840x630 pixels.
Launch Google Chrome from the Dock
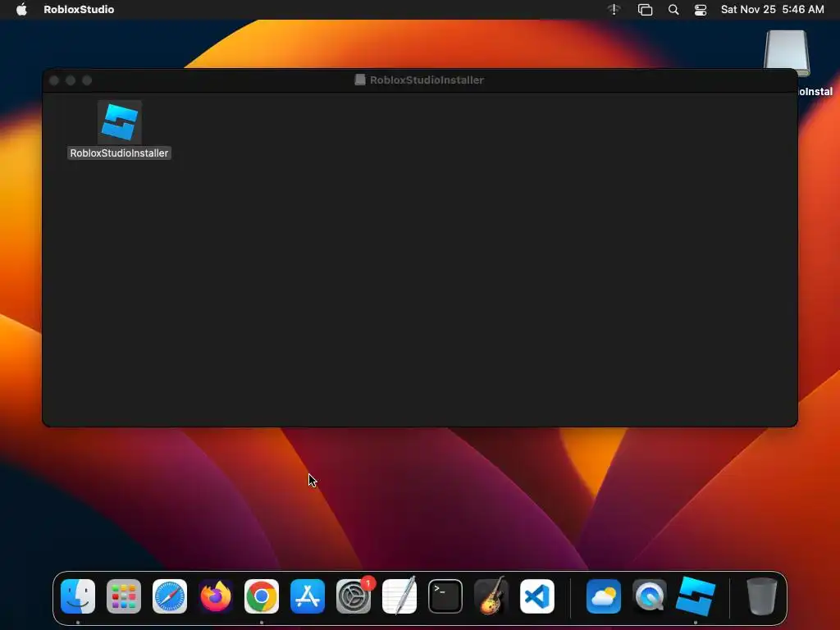click(262, 596)
